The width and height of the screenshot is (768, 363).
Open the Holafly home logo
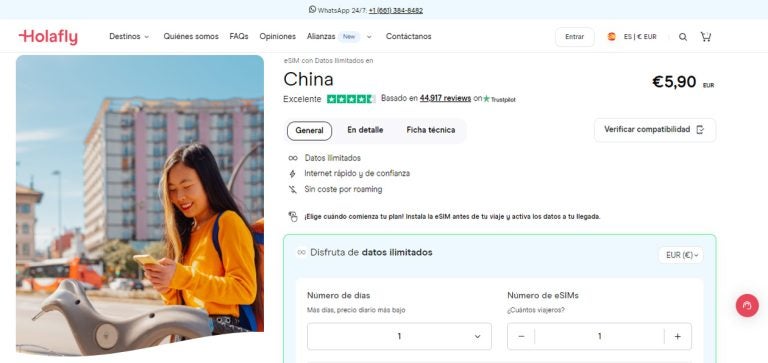(x=48, y=37)
